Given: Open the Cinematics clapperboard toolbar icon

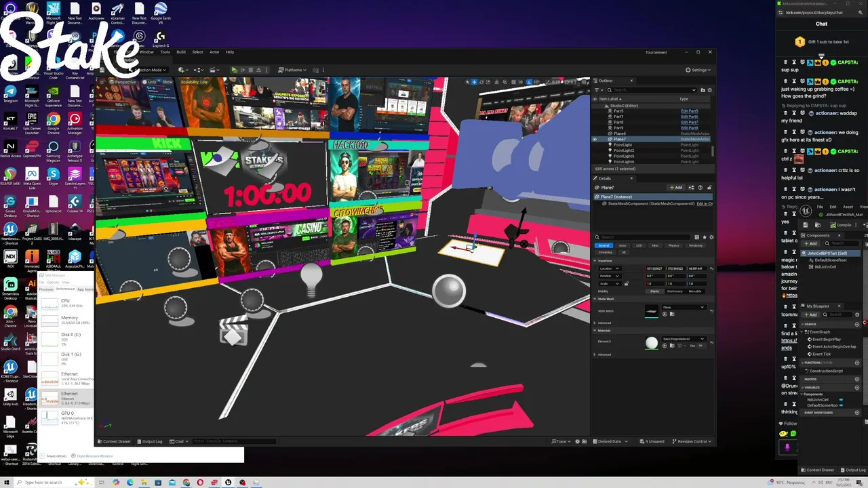Looking at the screenshot, I should (214, 70).
